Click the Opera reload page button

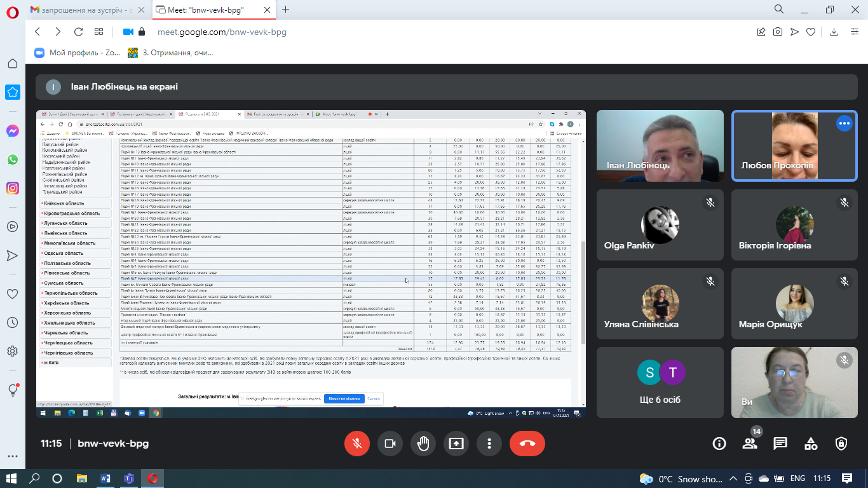[79, 32]
